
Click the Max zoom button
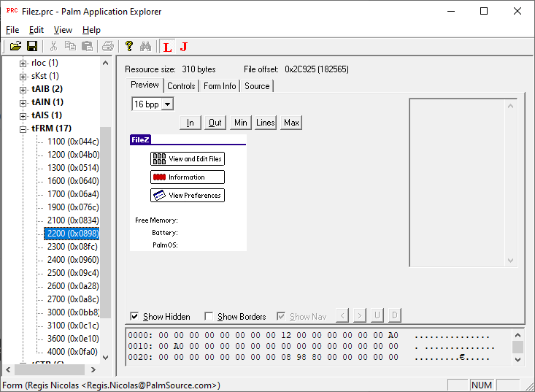click(292, 123)
